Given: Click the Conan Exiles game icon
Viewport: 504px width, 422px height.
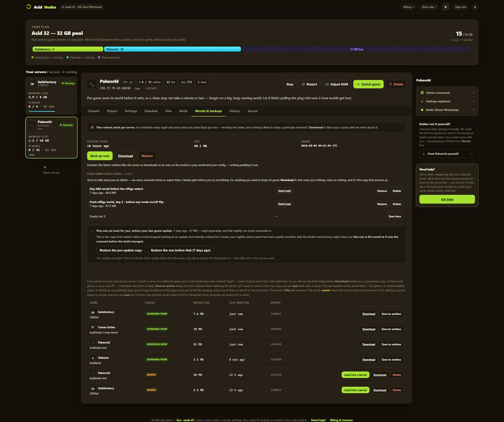Looking at the screenshot, I should pos(93,327).
